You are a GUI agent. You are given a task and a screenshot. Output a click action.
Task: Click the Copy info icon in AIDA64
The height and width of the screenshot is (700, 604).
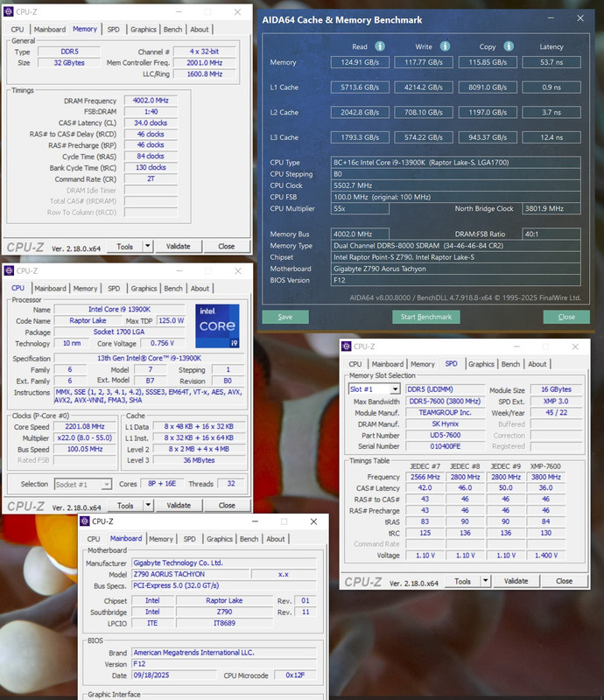point(509,46)
